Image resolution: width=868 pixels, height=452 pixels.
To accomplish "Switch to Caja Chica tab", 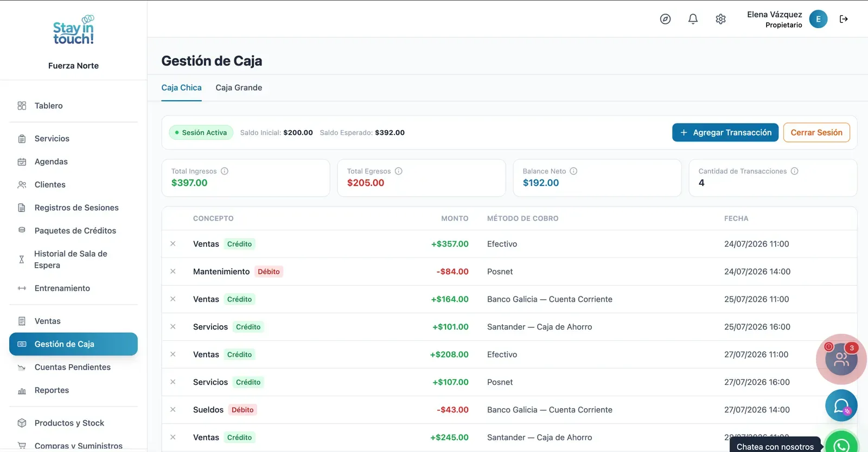I will [181, 88].
